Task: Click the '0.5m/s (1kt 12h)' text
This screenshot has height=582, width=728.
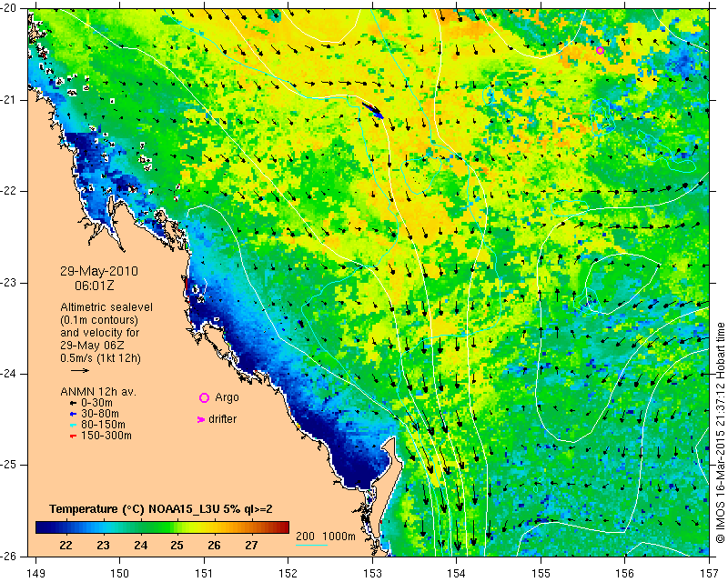Action: click(x=100, y=358)
